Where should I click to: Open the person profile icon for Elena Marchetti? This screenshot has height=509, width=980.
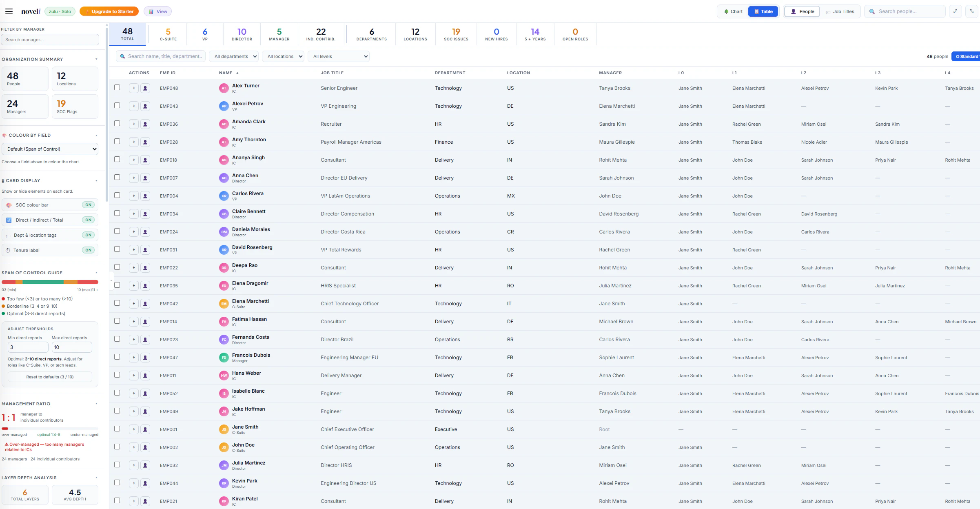[145, 304]
